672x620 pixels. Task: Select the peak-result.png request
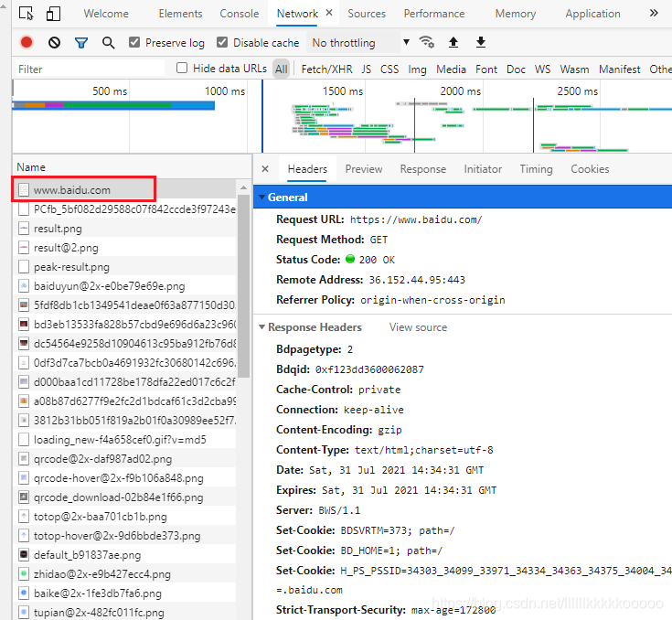(x=125, y=267)
